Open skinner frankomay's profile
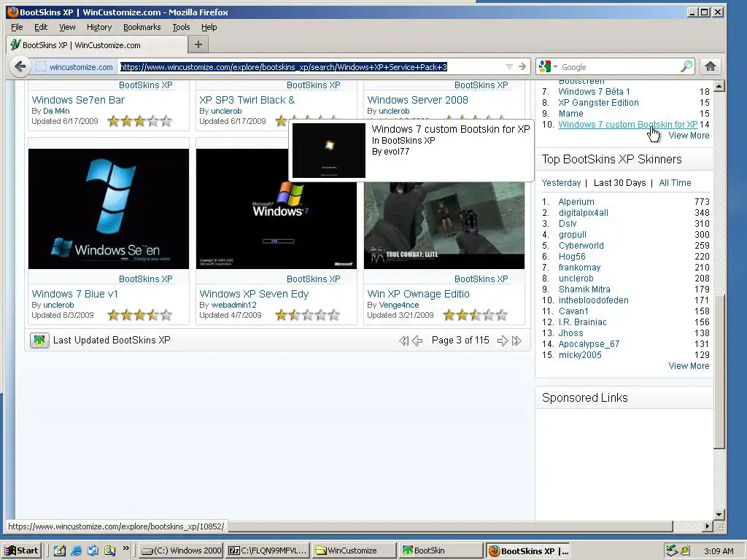 [x=579, y=268]
